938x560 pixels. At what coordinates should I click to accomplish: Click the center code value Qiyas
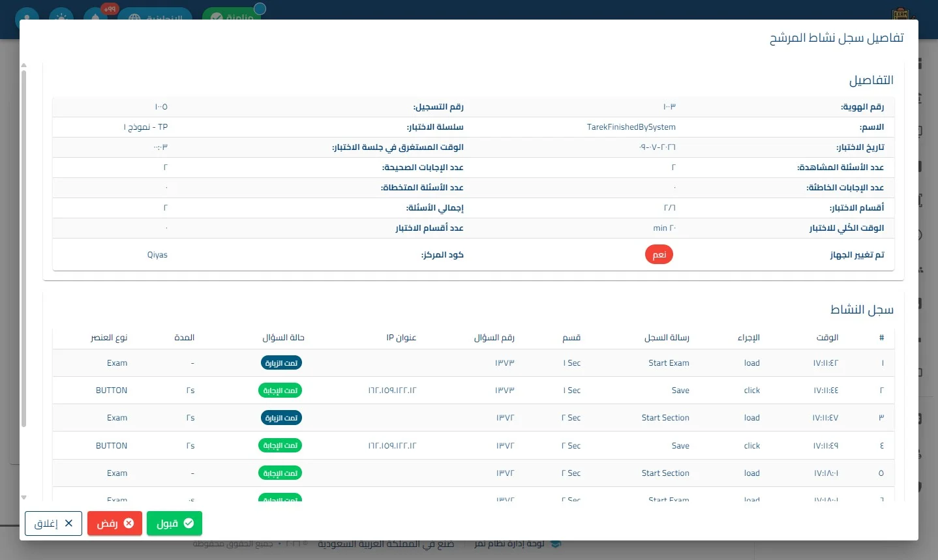coord(157,255)
